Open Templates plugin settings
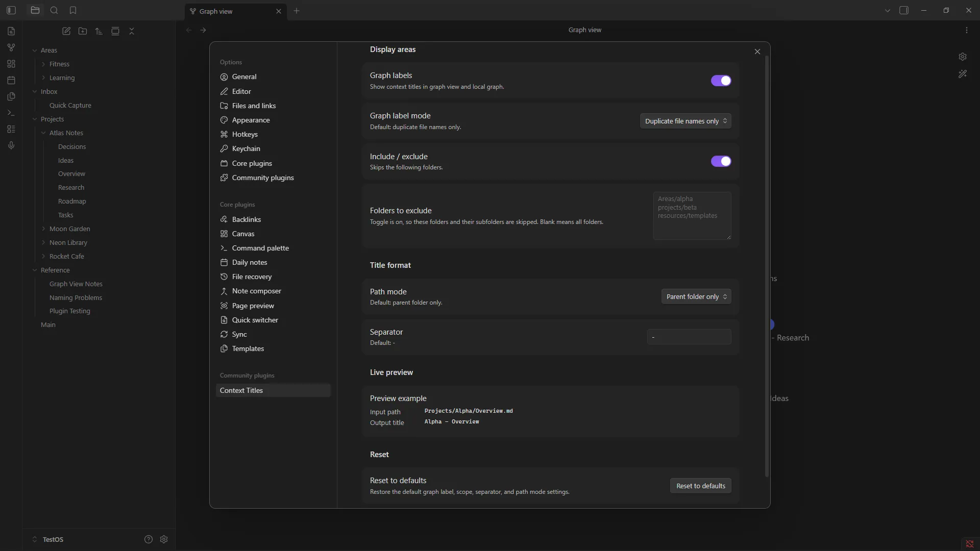 point(273,348)
